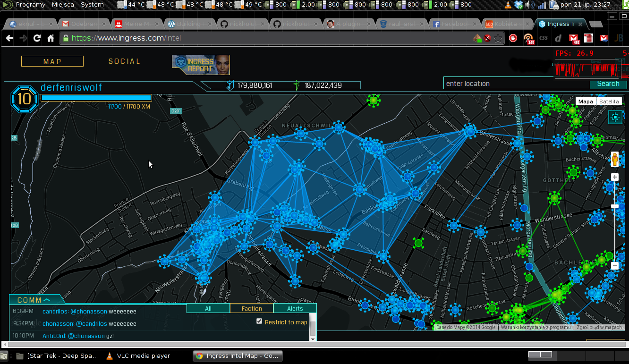Switch map to Satelita view
The image size is (629, 364).
tap(609, 102)
